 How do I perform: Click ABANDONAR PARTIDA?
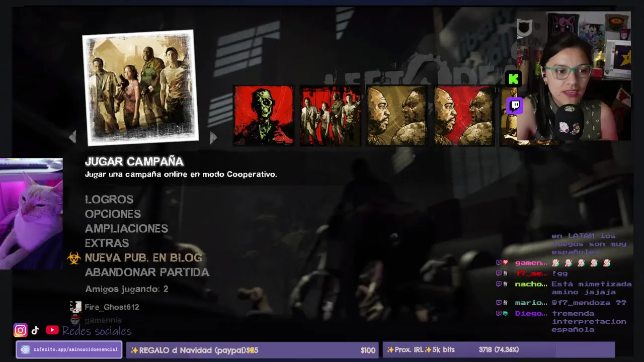147,273
